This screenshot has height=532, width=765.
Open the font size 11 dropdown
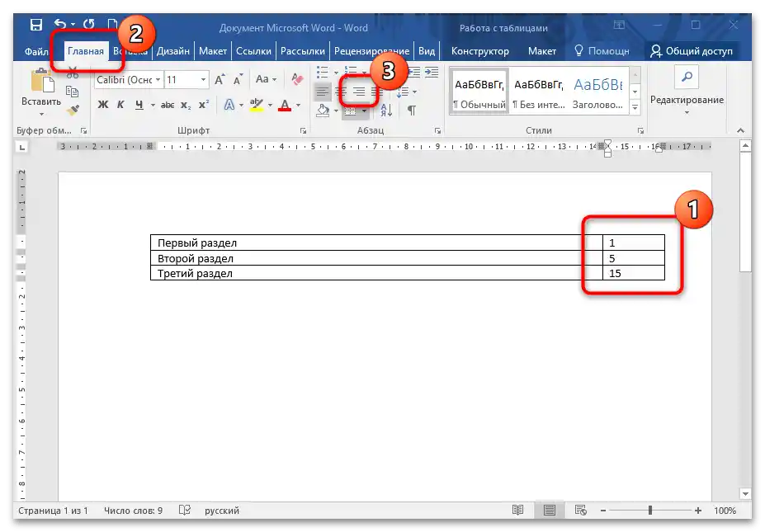point(203,79)
